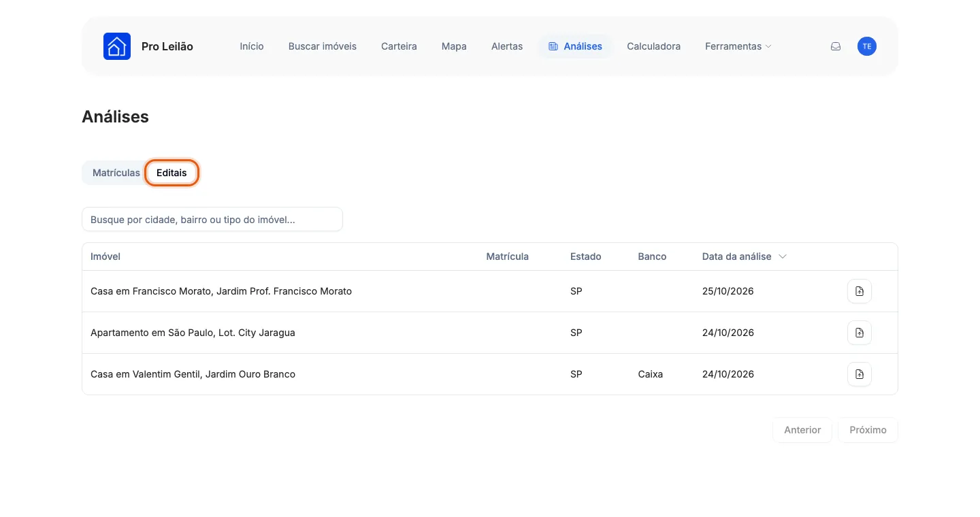
Task: Click SP state in Apartamento em São Paulo row
Action: click(576, 333)
